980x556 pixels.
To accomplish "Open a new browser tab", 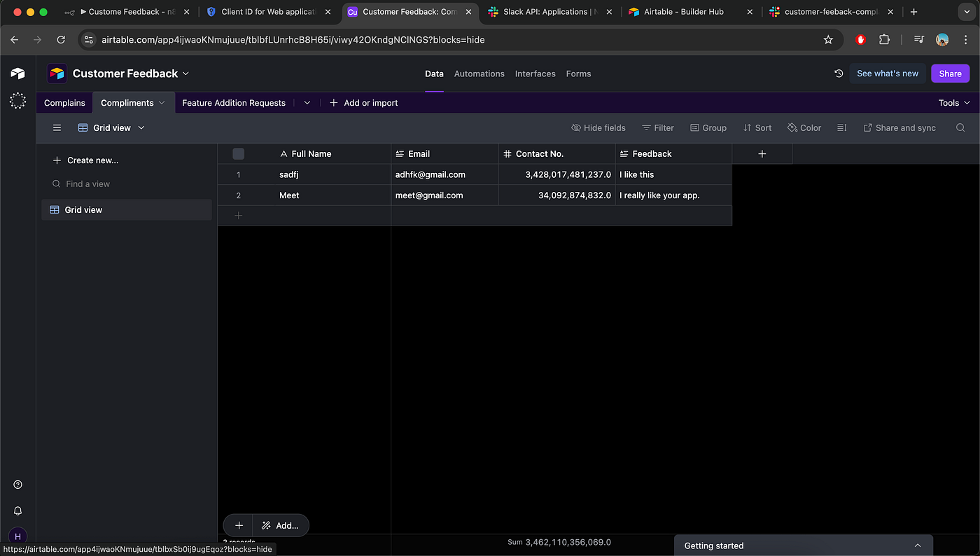I will [913, 12].
